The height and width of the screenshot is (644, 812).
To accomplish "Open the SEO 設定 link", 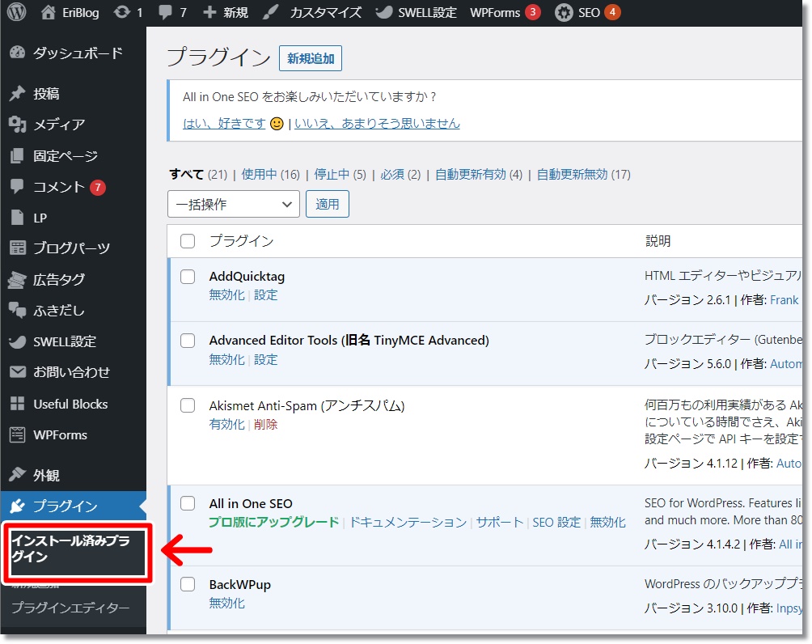I will click(556, 523).
